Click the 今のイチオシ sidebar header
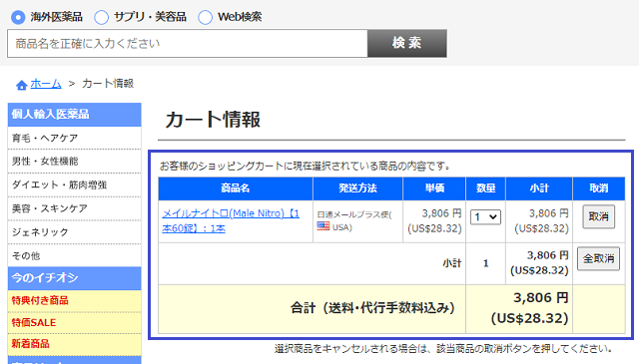The image size is (639, 364). (75, 278)
